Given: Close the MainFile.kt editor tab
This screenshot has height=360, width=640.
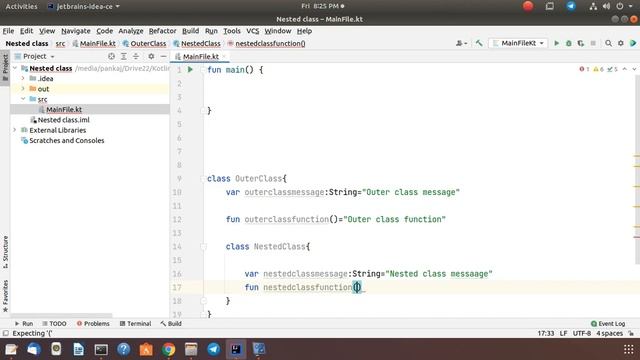Looking at the screenshot, I should click(x=224, y=56).
